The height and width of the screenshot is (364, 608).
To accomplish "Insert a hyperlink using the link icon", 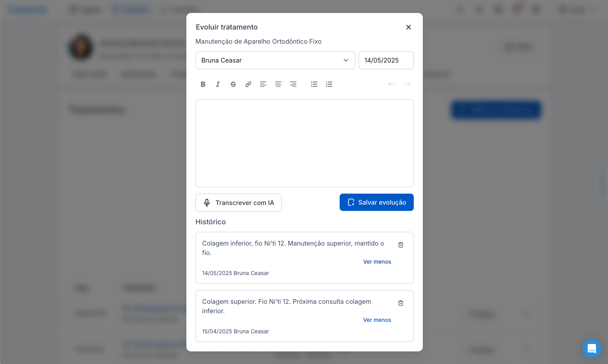I will tap(248, 84).
